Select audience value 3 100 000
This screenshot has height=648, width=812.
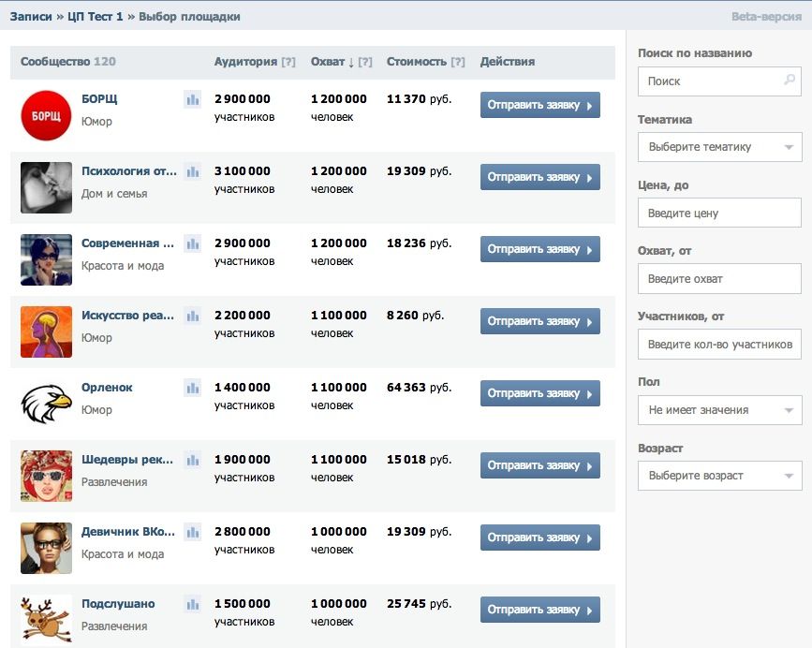click(x=243, y=170)
